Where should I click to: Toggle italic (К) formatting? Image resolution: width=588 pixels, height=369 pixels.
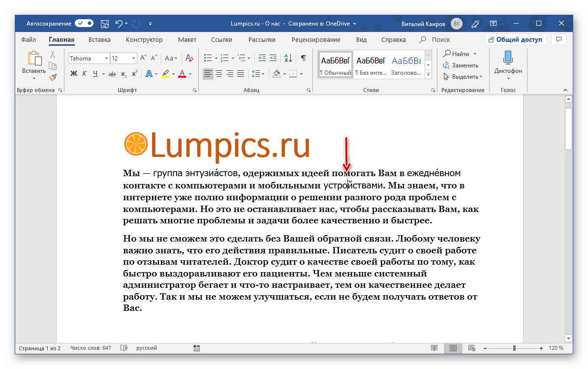click(x=85, y=74)
